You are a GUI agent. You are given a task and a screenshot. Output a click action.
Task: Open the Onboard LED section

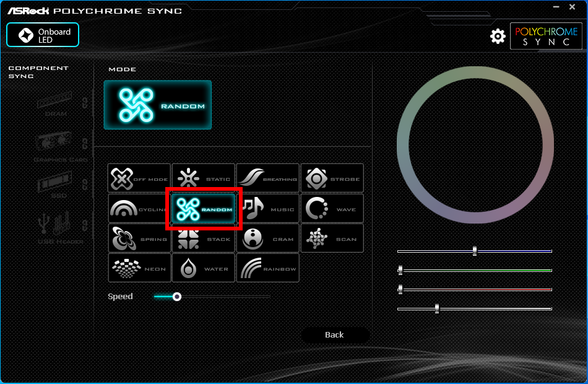pos(43,35)
